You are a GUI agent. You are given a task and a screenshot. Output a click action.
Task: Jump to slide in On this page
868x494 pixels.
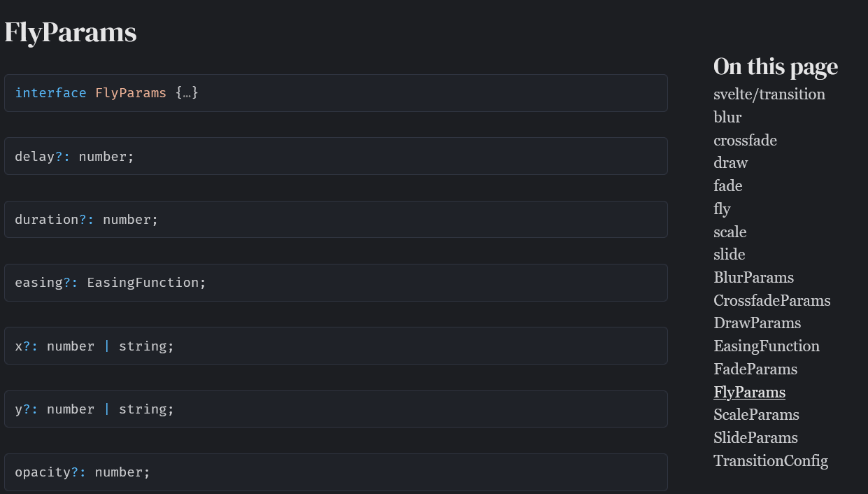click(x=729, y=255)
